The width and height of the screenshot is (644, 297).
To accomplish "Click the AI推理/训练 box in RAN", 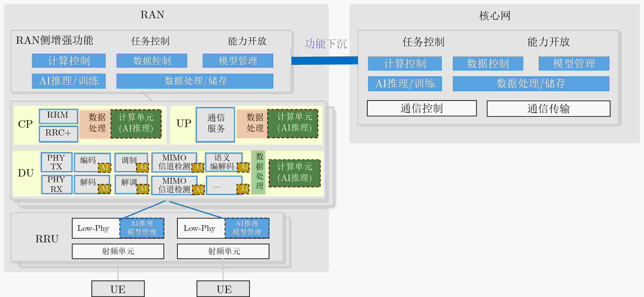I will pyautogui.click(x=69, y=81).
